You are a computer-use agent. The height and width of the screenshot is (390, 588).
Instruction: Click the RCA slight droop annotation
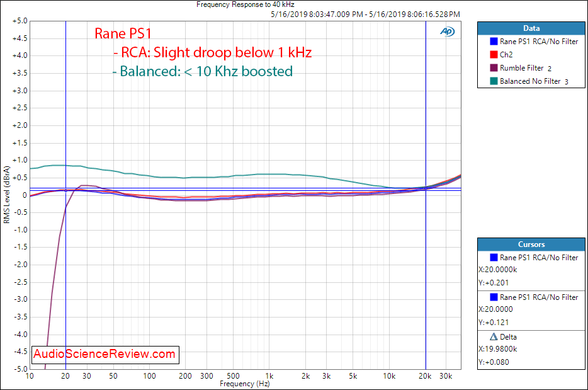(213, 52)
